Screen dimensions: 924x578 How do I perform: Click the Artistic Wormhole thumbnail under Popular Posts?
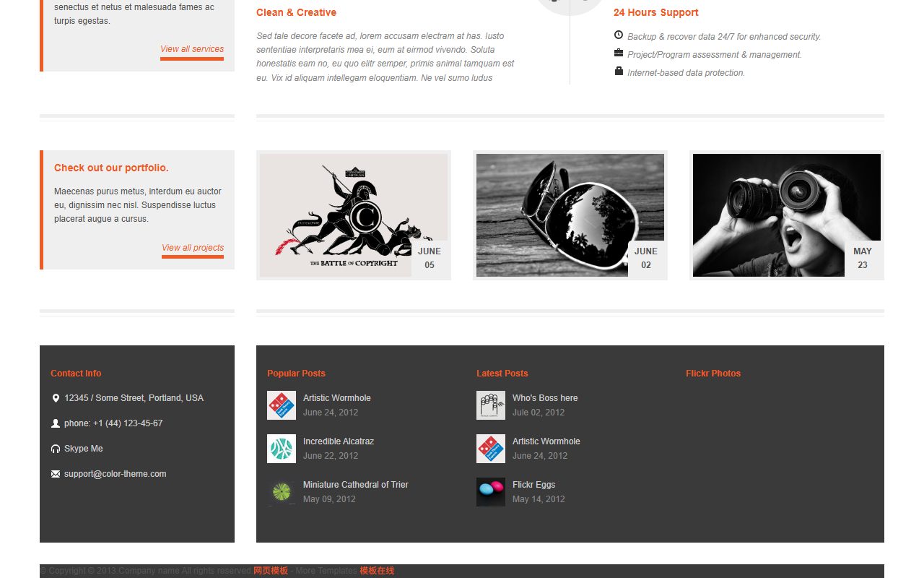click(x=282, y=405)
